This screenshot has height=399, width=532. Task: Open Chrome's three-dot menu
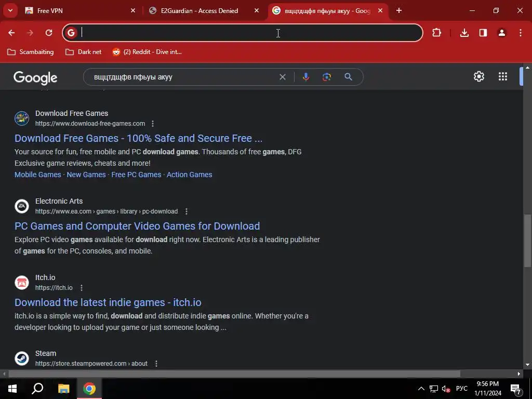pyautogui.click(x=521, y=33)
